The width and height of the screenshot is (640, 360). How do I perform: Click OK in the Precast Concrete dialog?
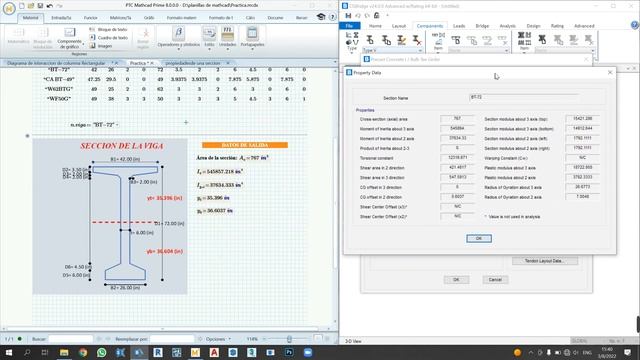[456, 280]
